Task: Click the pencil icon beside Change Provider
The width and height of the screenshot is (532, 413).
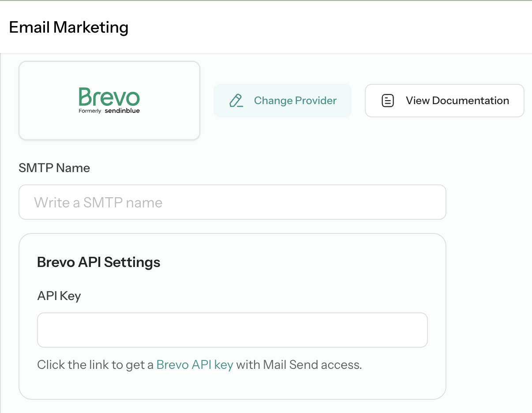Action: 236,101
